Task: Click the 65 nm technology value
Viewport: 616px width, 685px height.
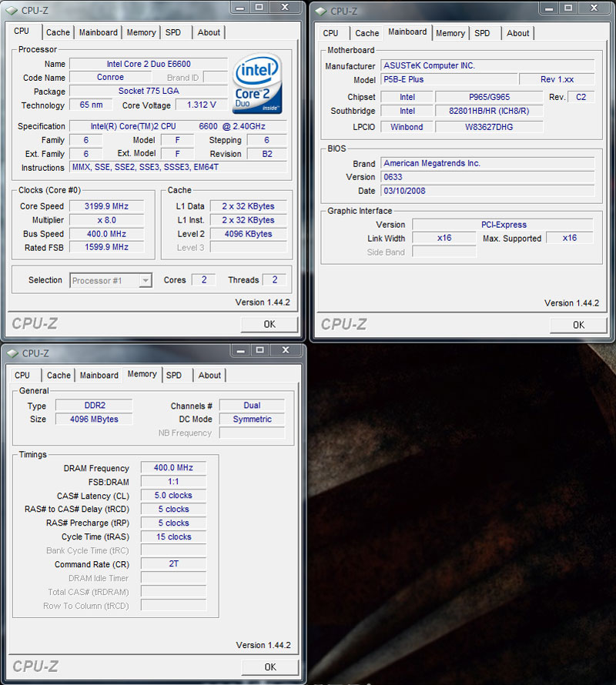Action: [91, 105]
